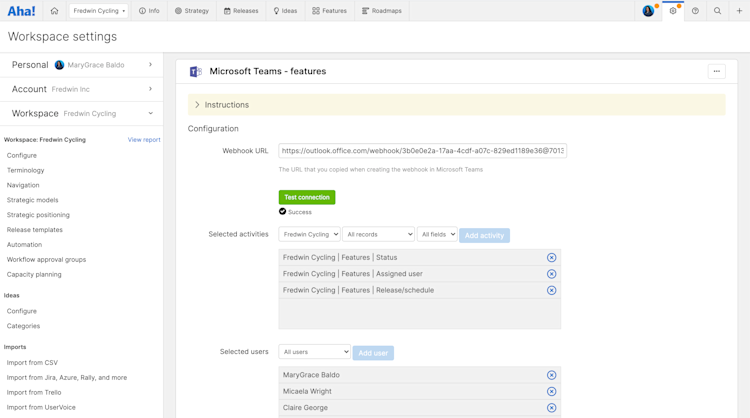
Task: Open the Fredwin Cycling activities dropdown
Action: pos(309,234)
